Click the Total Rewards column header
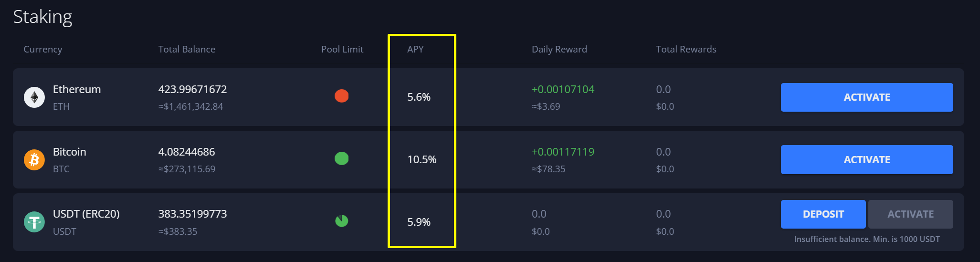This screenshot has width=980, height=262. [685, 49]
